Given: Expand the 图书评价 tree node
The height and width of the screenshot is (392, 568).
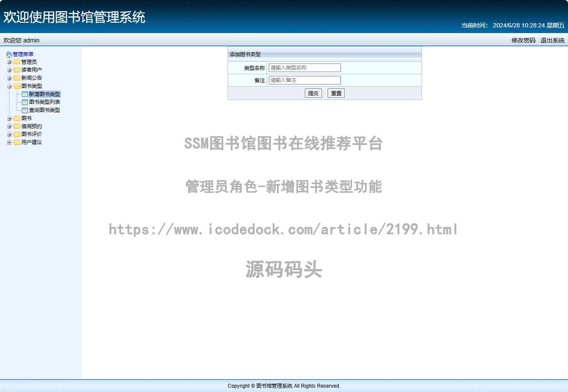Looking at the screenshot, I should click(9, 134).
